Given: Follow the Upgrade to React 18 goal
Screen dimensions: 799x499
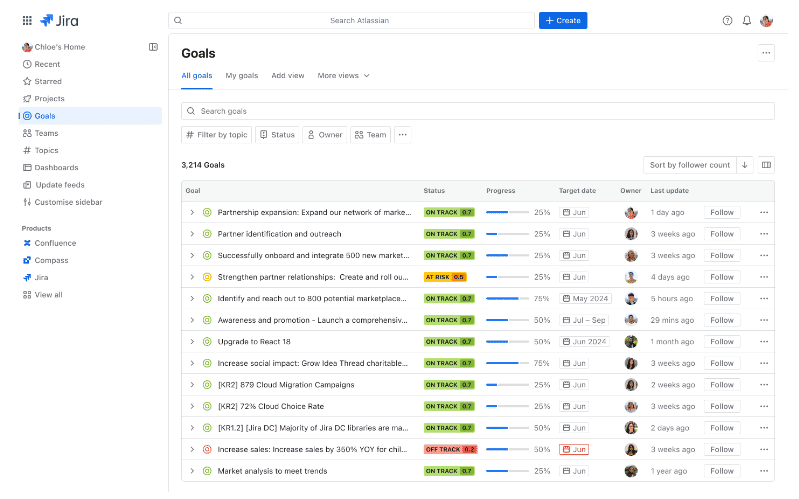Looking at the screenshot, I should tap(722, 342).
